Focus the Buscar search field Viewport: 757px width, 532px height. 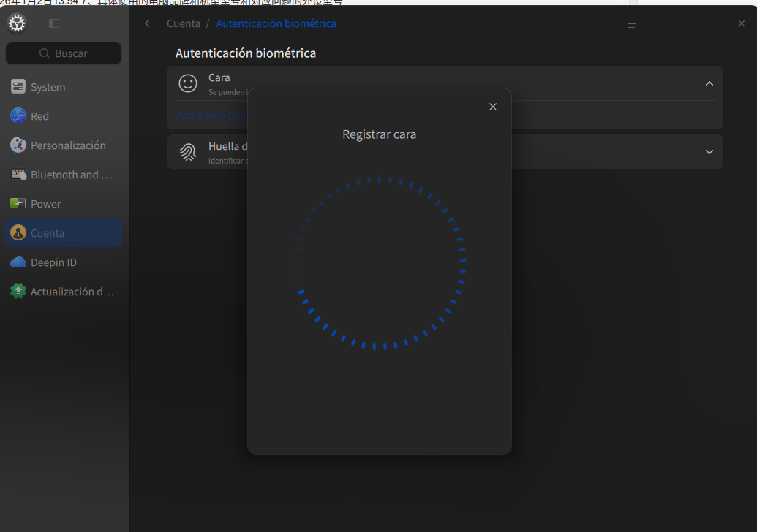point(64,53)
